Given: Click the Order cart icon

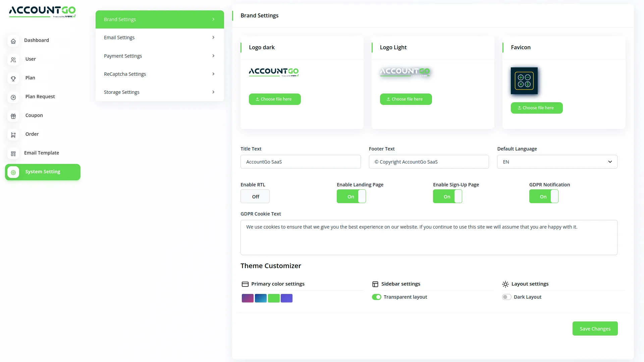Looking at the screenshot, I should coord(13,135).
